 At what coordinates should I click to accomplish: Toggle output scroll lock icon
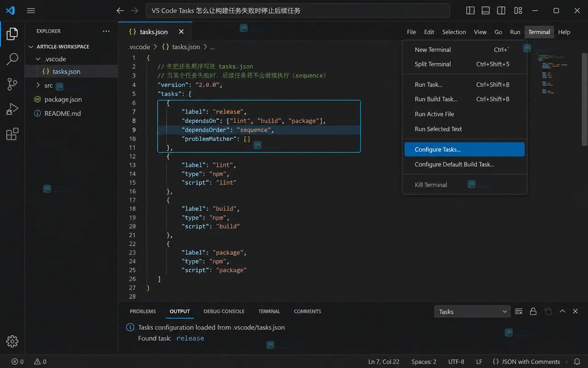(533, 311)
